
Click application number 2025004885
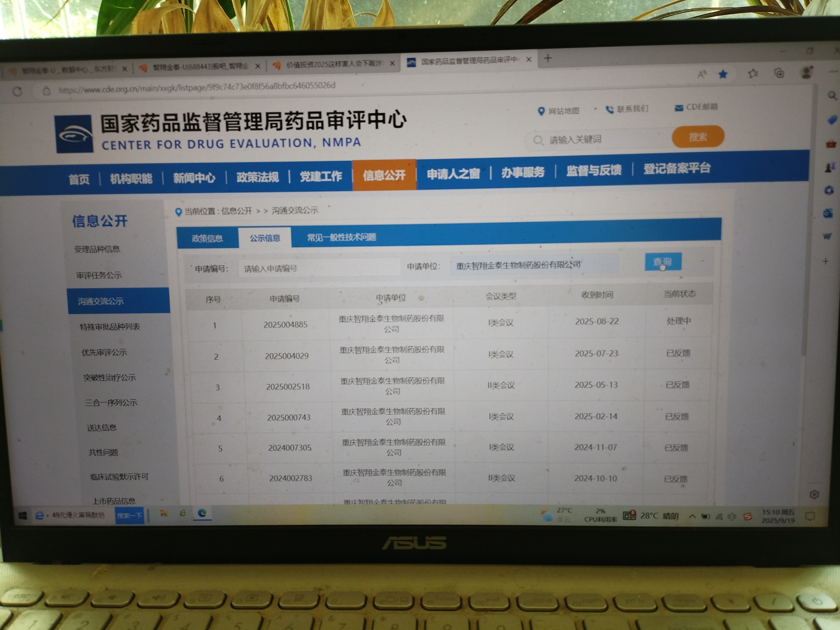(x=285, y=324)
